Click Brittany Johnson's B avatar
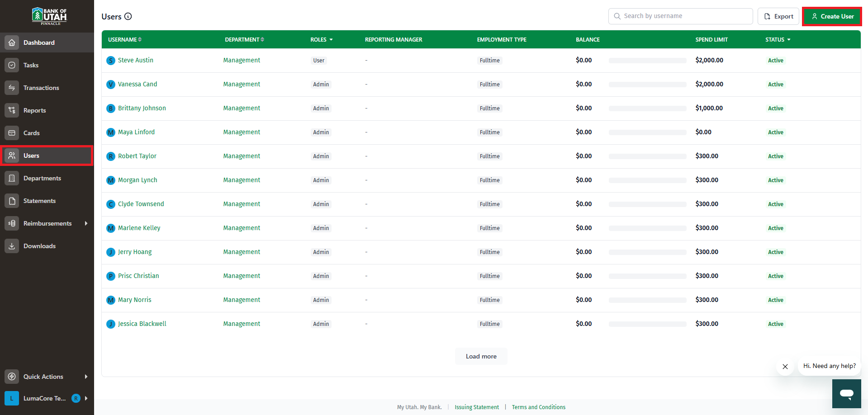 111,108
